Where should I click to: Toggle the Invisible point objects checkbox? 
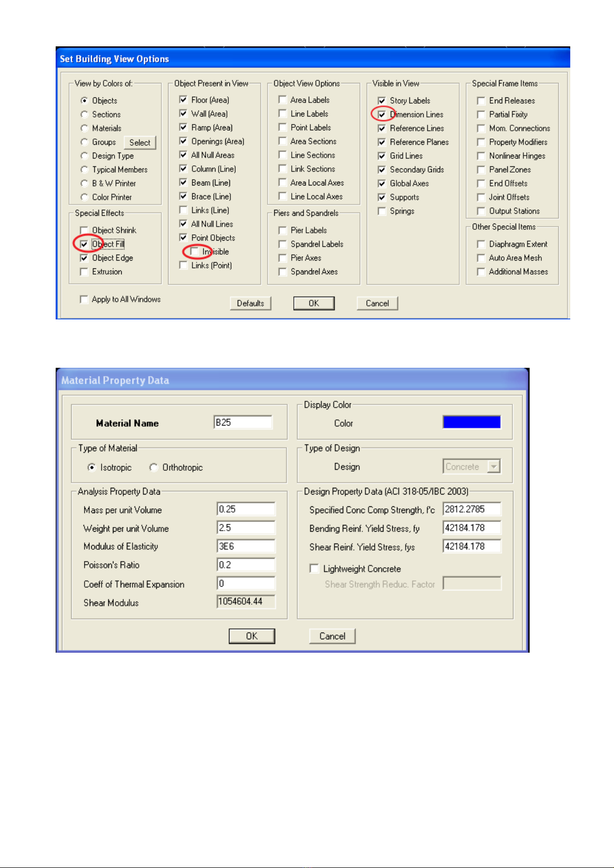pos(194,251)
